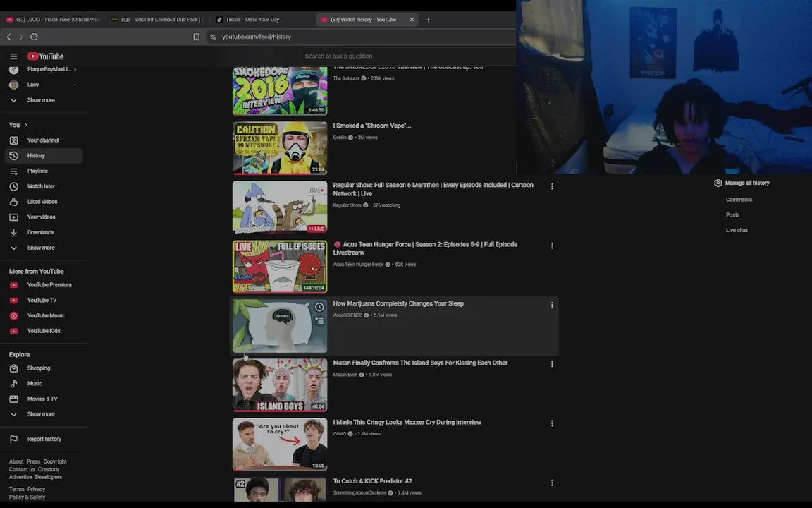Click the Creators footer link
Image resolution: width=812 pixels, height=508 pixels.
coord(48,470)
